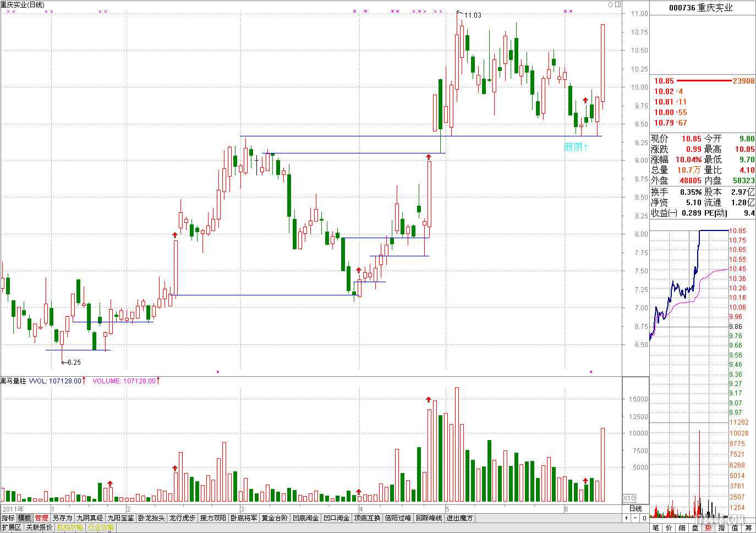The height and width of the screenshot is (533, 756).
Task: Click the 值 tab in right panel
Action: (735, 528)
